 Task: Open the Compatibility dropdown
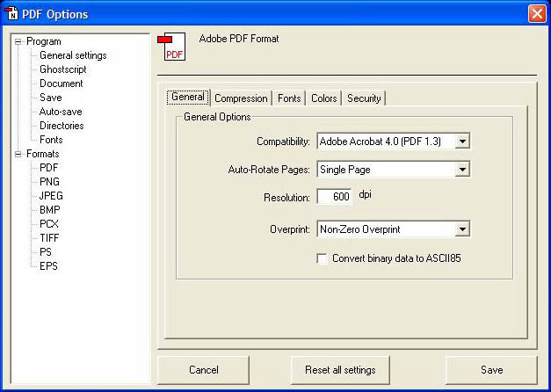tap(463, 141)
